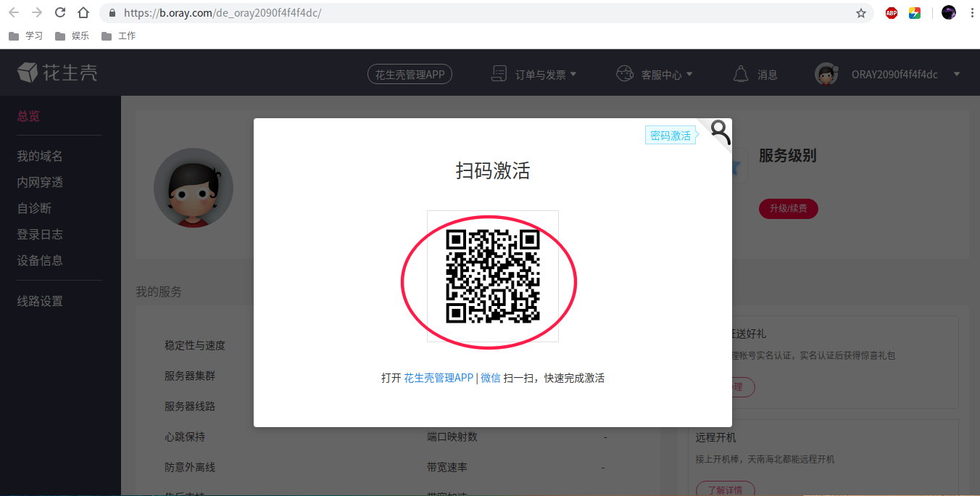980x496 pixels.
Task: Click the 服务器线路 row label
Action: pyautogui.click(x=190, y=406)
